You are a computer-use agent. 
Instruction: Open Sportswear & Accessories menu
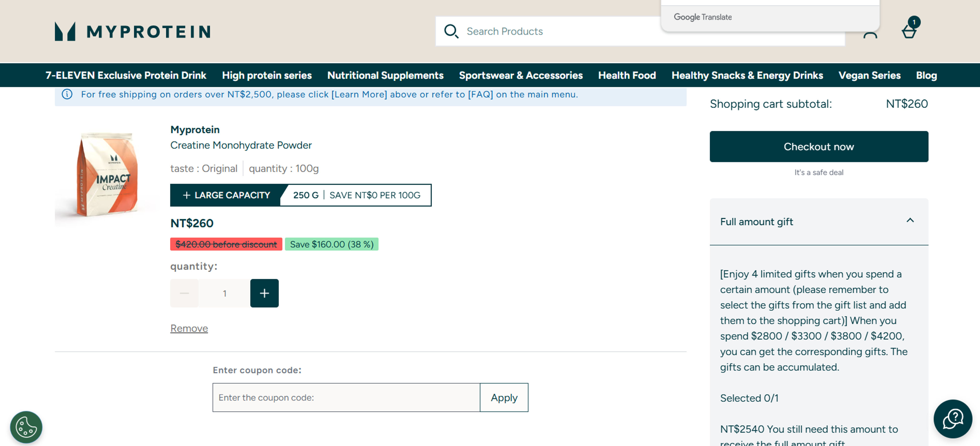520,75
